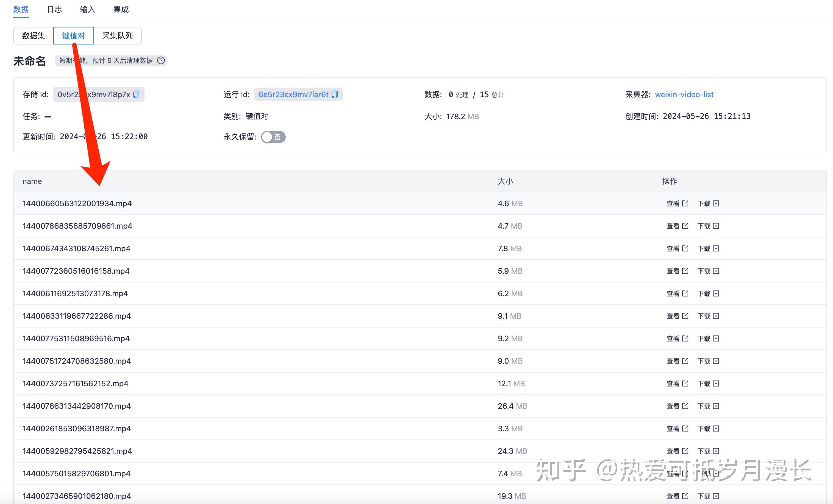Screen dimensions: 833x504
Task: Click the 15 总计 data count
Action: (492, 95)
